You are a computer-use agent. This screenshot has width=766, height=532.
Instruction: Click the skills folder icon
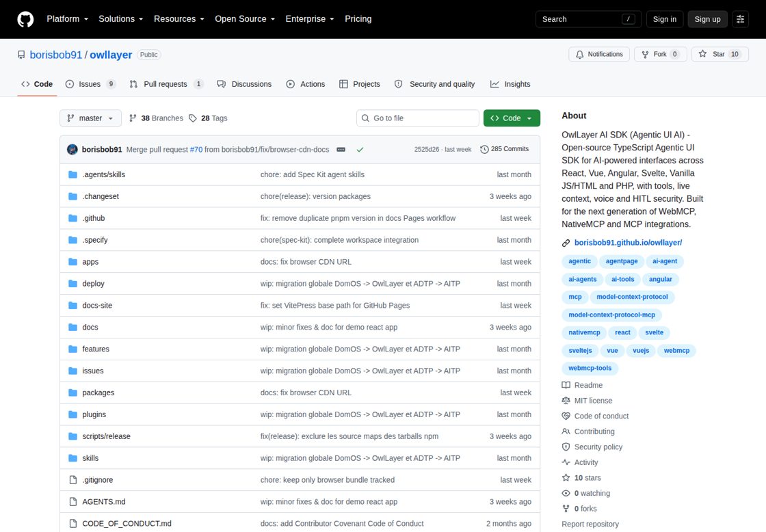tap(72, 458)
